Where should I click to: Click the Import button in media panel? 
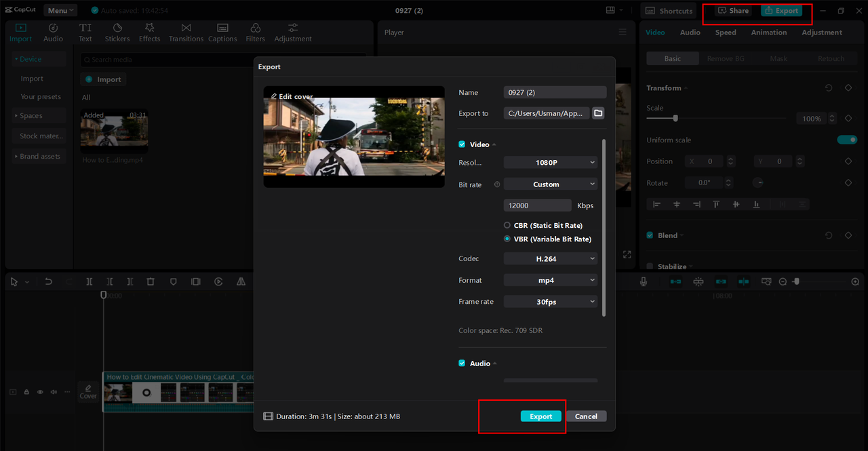[103, 79]
